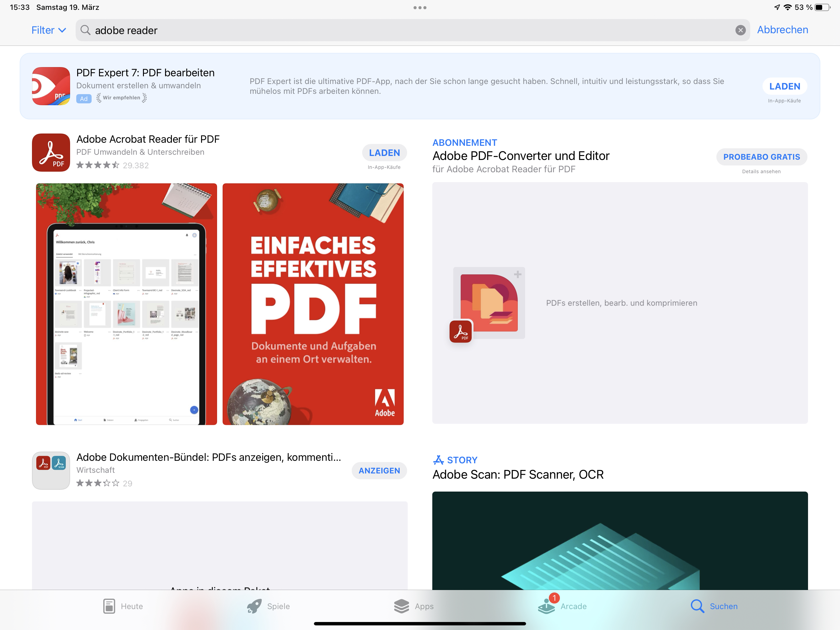Tap ANZEIGEN for the Adobe Dokumenten-Bündel

[379, 470]
